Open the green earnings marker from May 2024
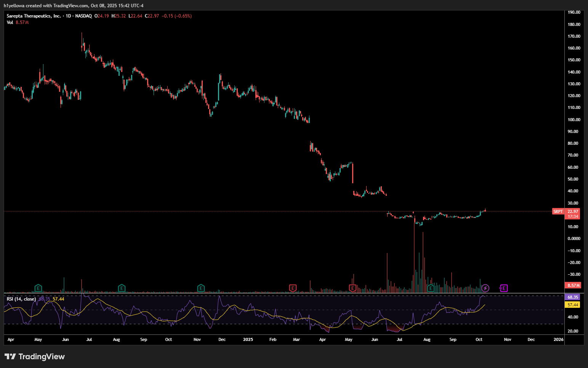 pos(38,288)
